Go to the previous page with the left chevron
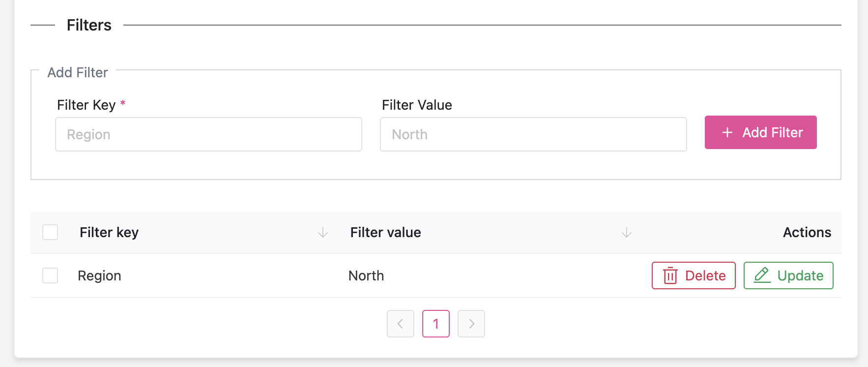Screen dimensions: 868x367 point(401,324)
